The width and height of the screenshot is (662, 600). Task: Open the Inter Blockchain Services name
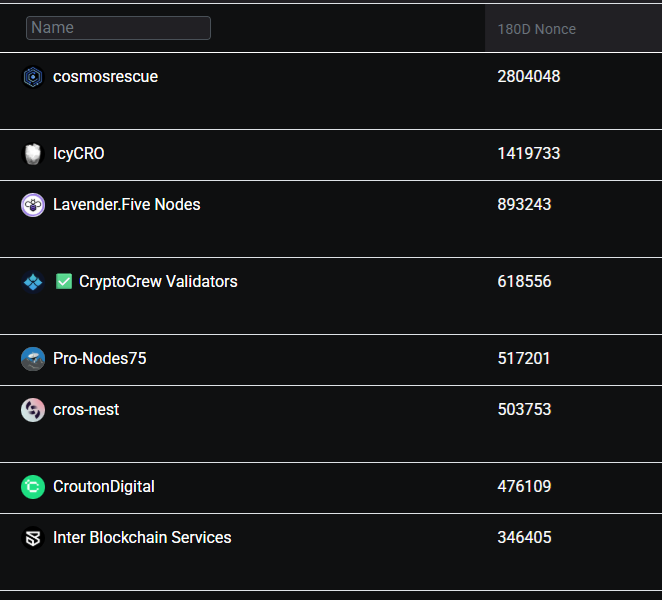(x=142, y=538)
